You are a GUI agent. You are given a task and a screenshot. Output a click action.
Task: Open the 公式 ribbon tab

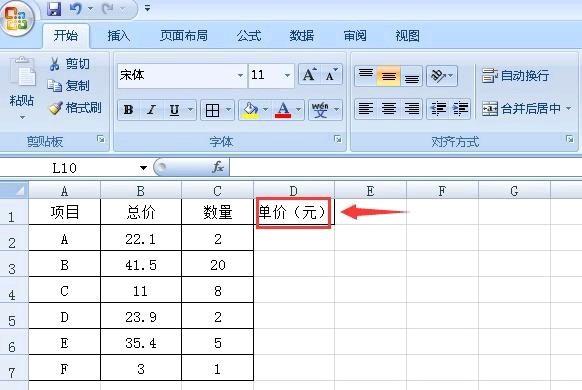click(249, 36)
